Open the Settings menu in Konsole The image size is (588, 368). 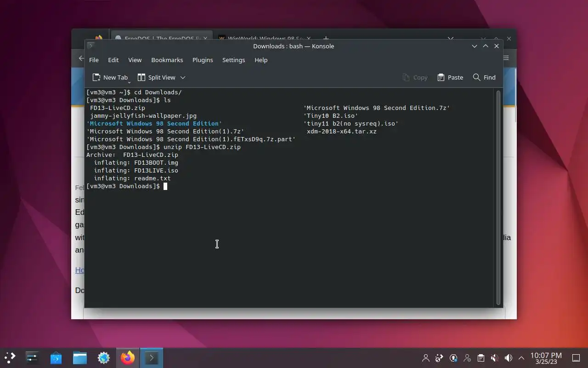coord(233,60)
